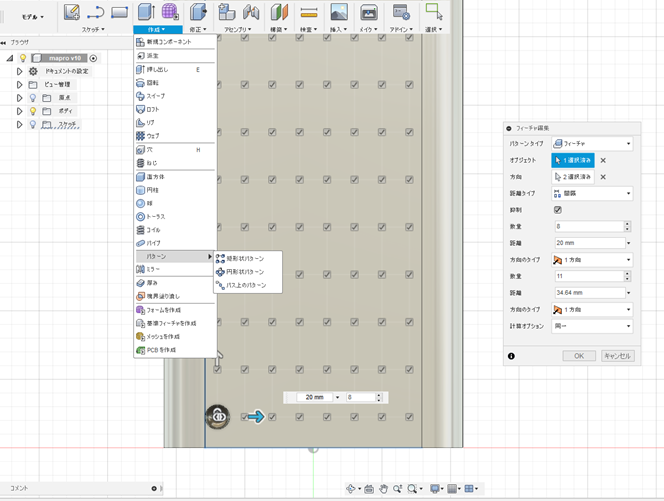Click the Fit magnifier icon in navigation bar

[x=412, y=489]
